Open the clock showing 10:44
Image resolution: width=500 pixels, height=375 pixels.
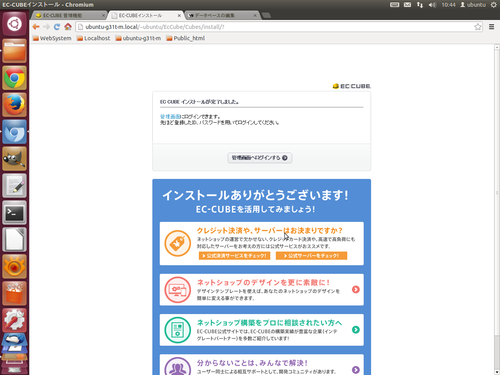click(x=448, y=5)
